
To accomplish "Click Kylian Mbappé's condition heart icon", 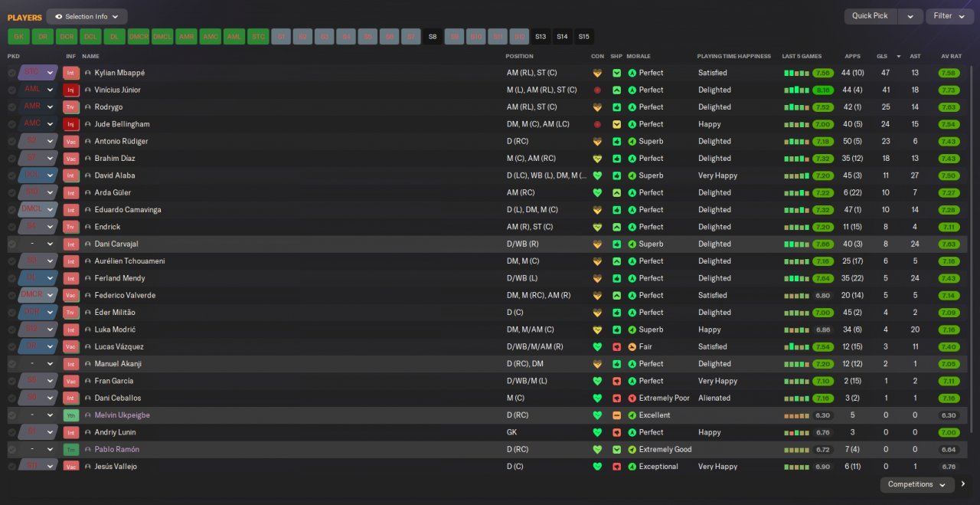I will [x=597, y=73].
